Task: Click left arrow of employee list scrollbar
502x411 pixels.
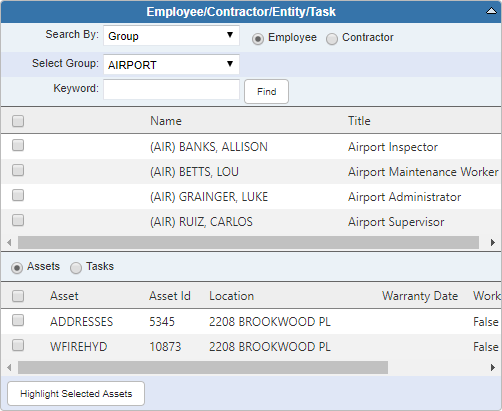Action: pyautogui.click(x=9, y=243)
